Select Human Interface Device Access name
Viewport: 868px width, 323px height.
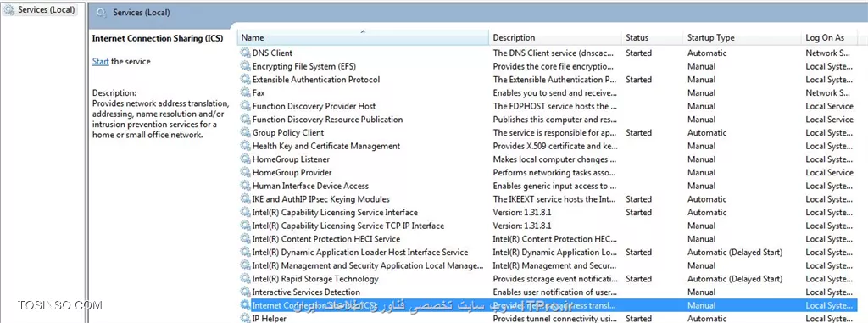pyautogui.click(x=310, y=187)
